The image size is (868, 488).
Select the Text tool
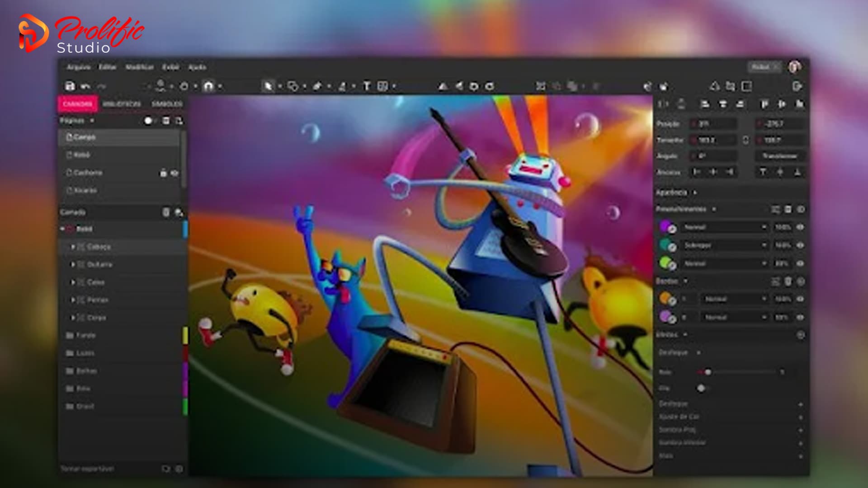pyautogui.click(x=367, y=86)
